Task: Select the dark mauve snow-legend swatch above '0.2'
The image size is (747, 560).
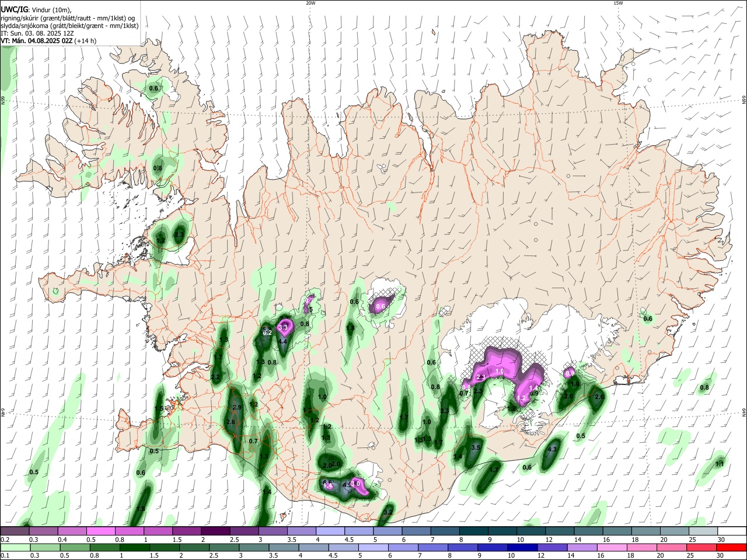Action: click(15, 531)
